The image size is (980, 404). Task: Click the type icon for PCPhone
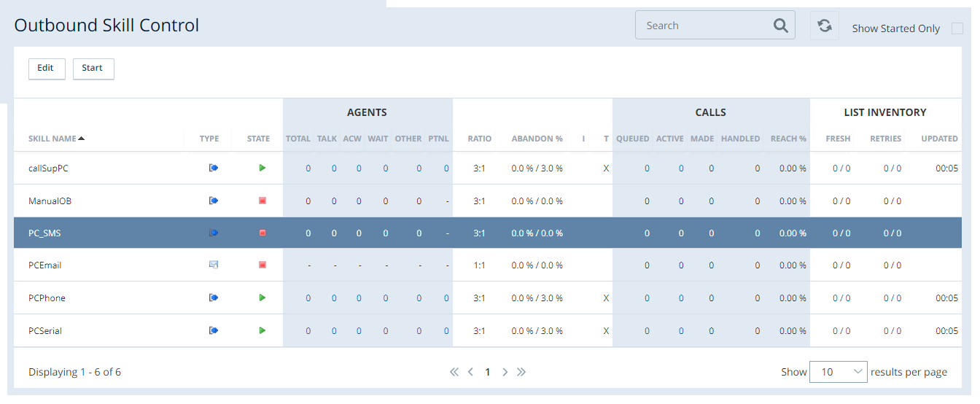click(x=214, y=298)
